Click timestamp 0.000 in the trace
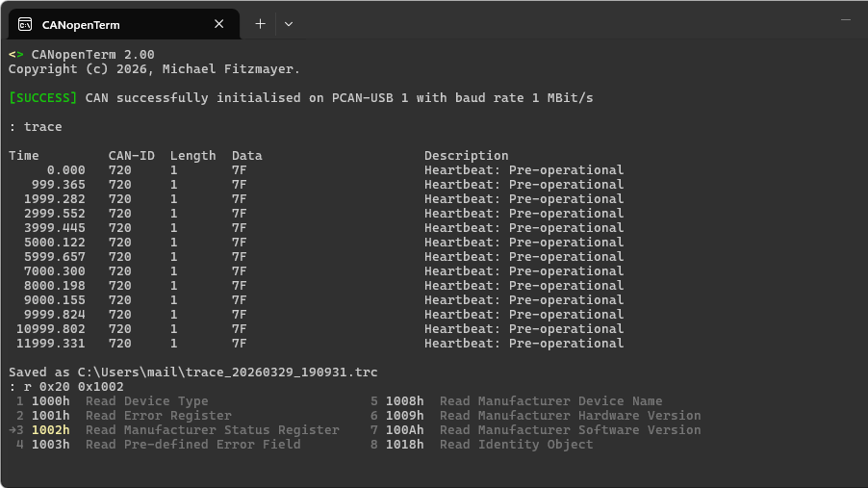The image size is (868, 488). point(65,170)
